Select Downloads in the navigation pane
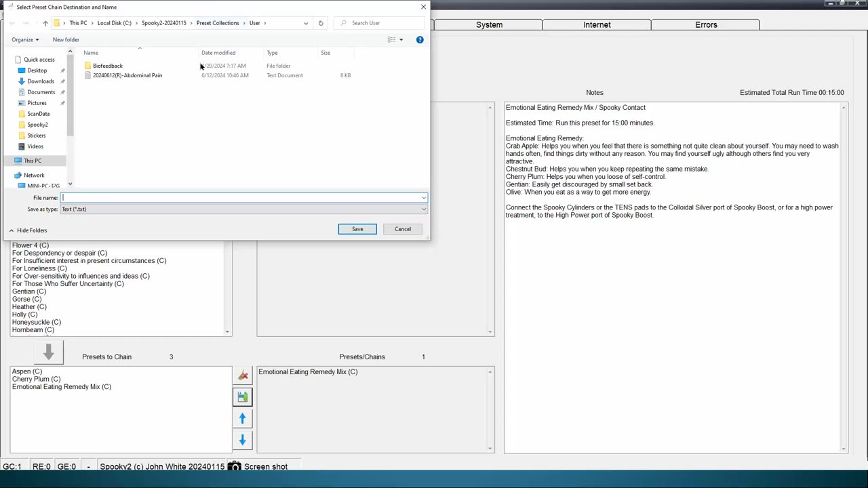868x488 pixels. click(41, 81)
